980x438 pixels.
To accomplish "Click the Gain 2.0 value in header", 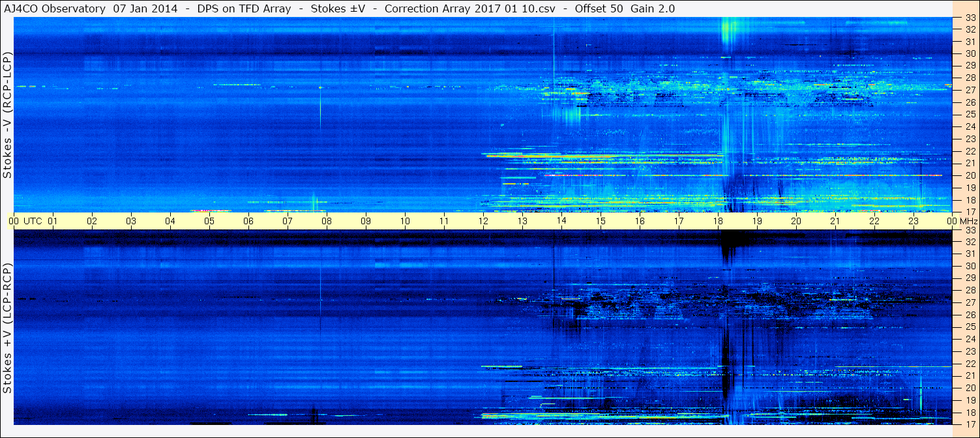I will [653, 8].
